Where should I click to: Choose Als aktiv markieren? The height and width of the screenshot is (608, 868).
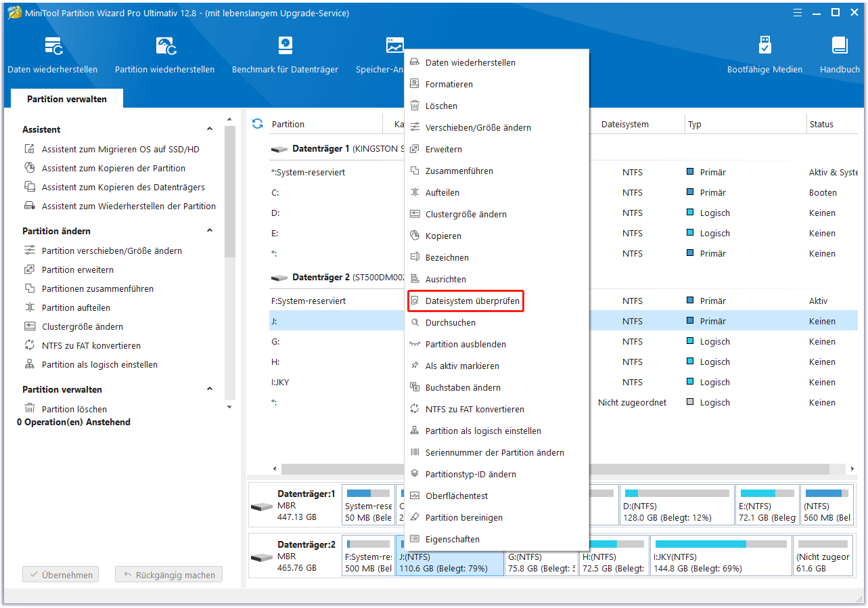[x=497, y=366]
